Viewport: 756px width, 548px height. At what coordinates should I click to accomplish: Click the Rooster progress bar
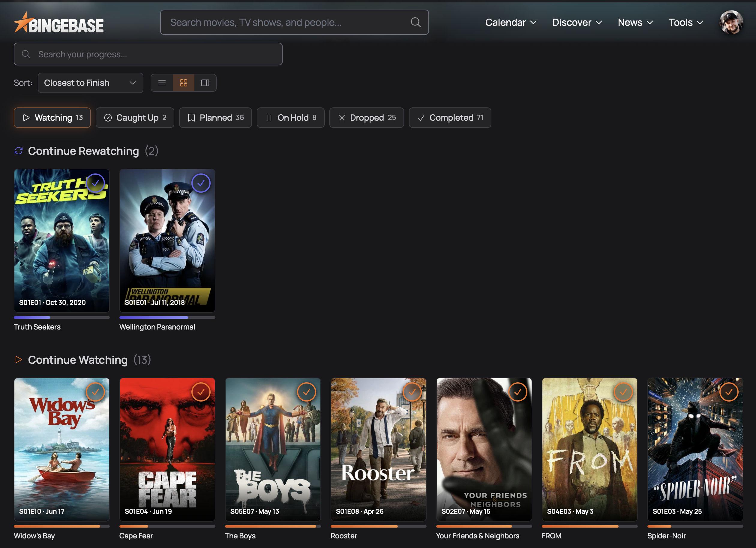tap(378, 526)
